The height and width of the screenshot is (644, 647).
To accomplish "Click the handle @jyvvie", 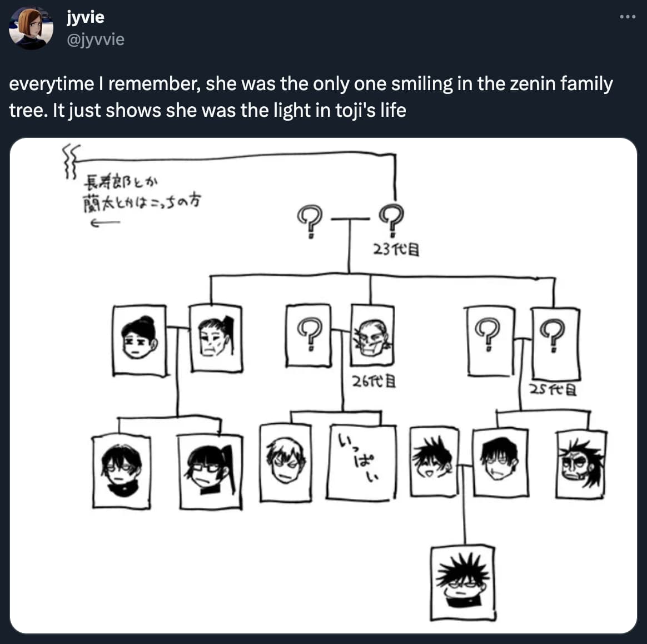I will [96, 39].
